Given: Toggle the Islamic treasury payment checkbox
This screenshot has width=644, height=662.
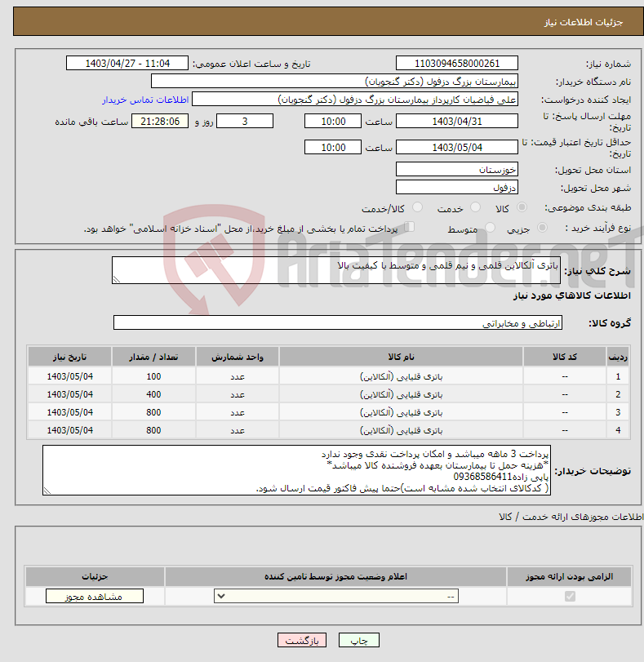Looking at the screenshot, I should (x=409, y=227).
